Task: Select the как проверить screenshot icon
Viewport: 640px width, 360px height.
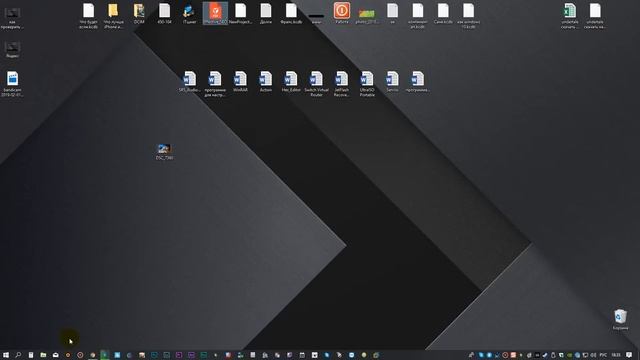Action: pos(12,18)
